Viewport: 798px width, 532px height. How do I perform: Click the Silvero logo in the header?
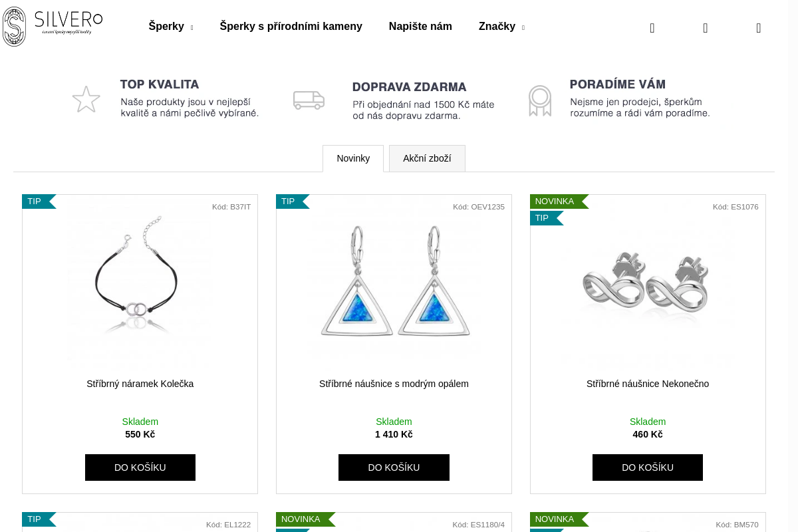(x=52, y=27)
